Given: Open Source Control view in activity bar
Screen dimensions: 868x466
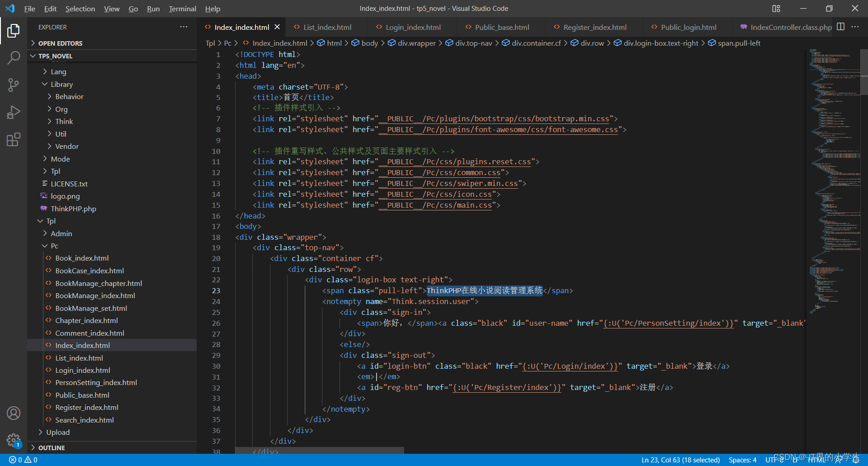Looking at the screenshot, I should pos(14,85).
